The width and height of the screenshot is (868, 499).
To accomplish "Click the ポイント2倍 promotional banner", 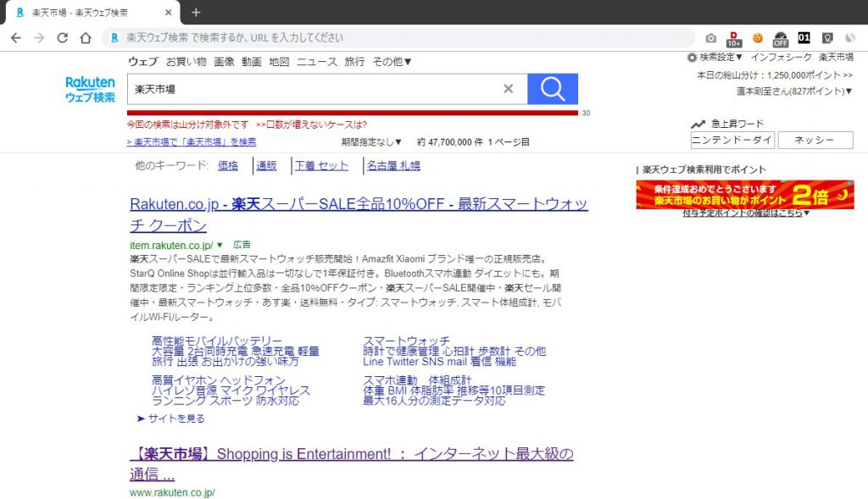I will click(x=744, y=194).
